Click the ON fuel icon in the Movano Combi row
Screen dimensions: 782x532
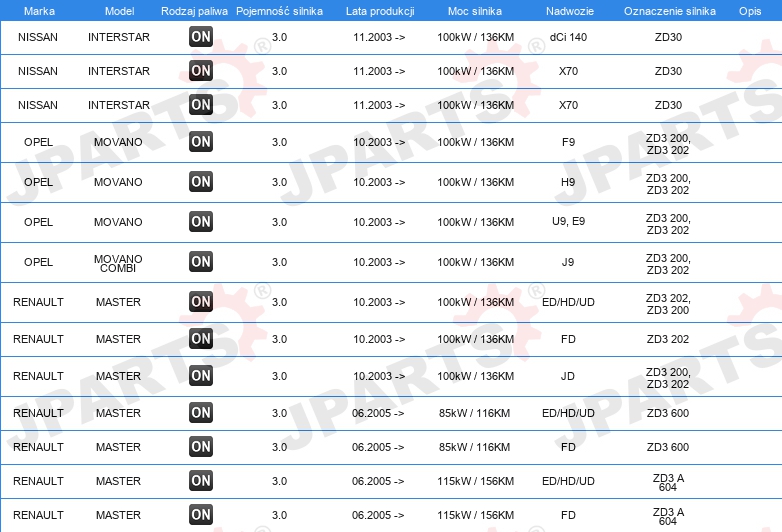point(201,261)
